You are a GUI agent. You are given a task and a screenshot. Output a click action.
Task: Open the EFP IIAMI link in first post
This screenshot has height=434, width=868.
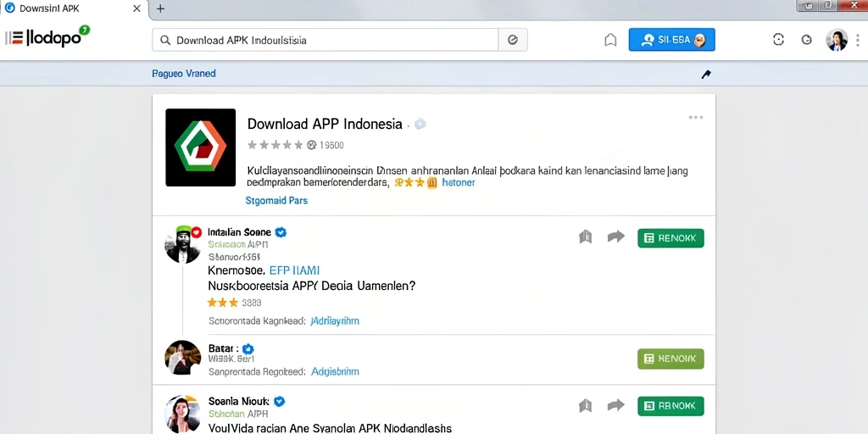click(x=294, y=270)
